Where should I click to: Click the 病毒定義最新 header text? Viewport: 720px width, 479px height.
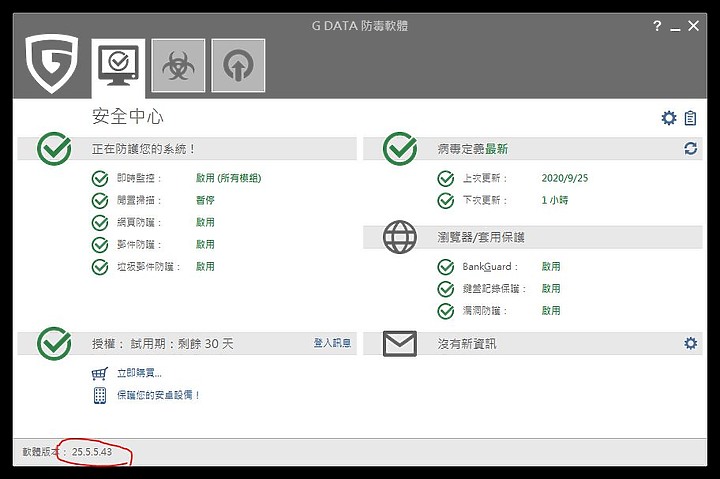[472, 149]
